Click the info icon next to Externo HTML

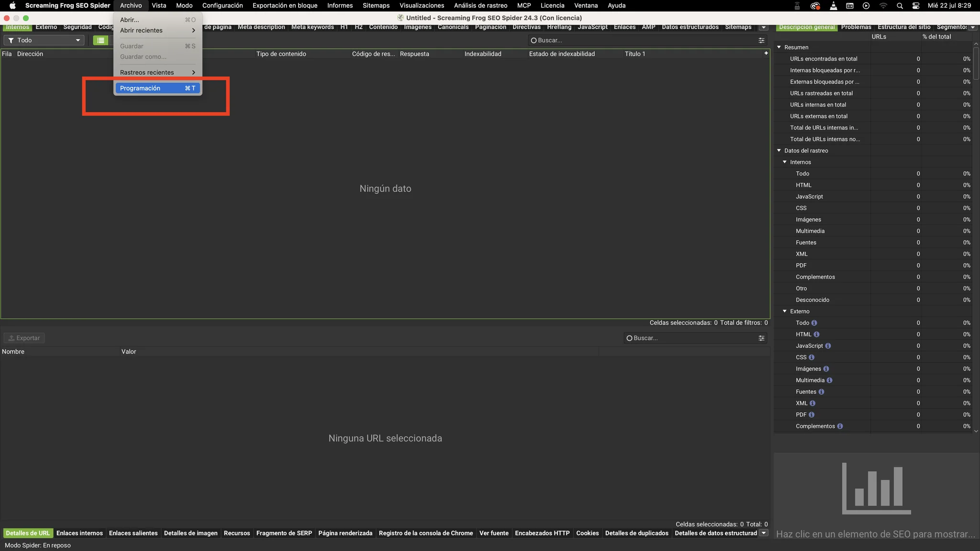coord(816,334)
